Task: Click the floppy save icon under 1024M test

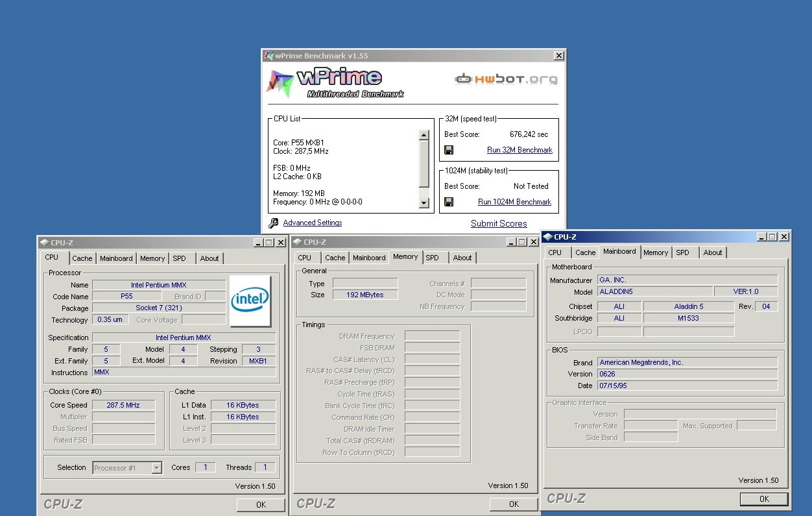Action: [449, 202]
